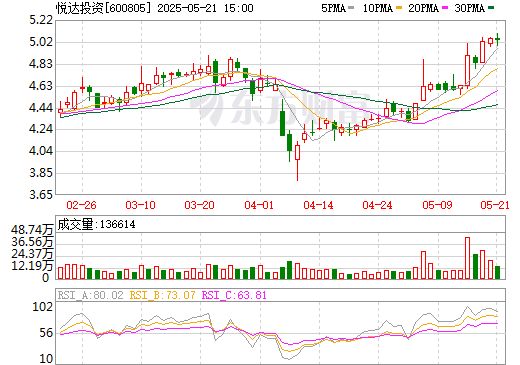
Task: Select the 04-14 date axis label
Action: click(318, 205)
